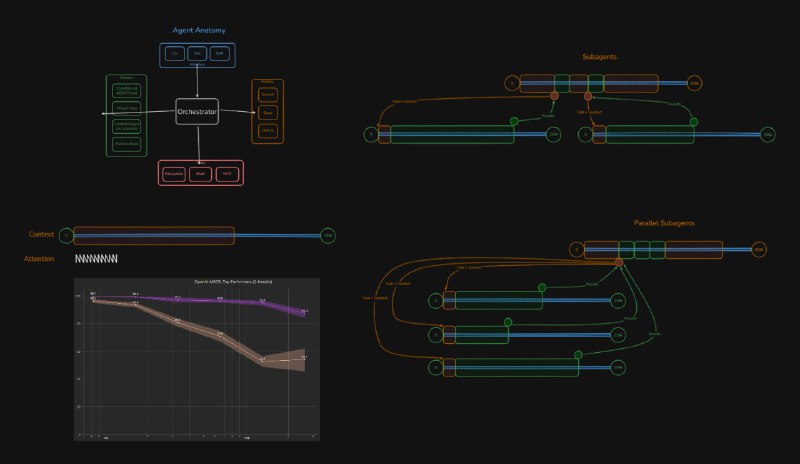
Task: Select the MCP node in Tools group
Action: 227,174
